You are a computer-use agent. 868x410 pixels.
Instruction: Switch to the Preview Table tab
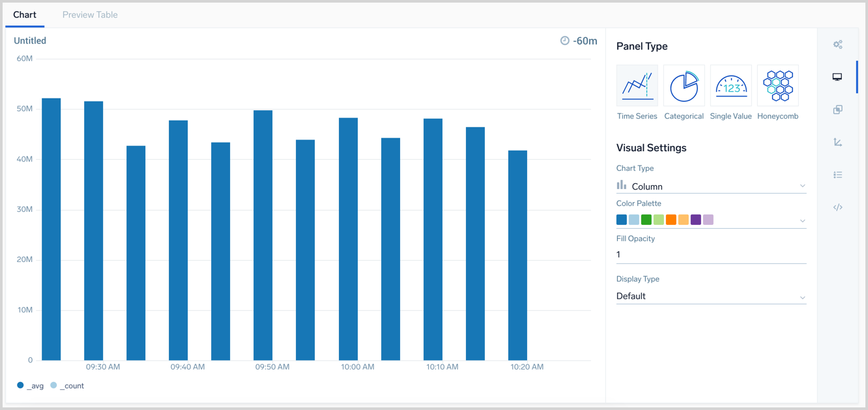tap(90, 14)
